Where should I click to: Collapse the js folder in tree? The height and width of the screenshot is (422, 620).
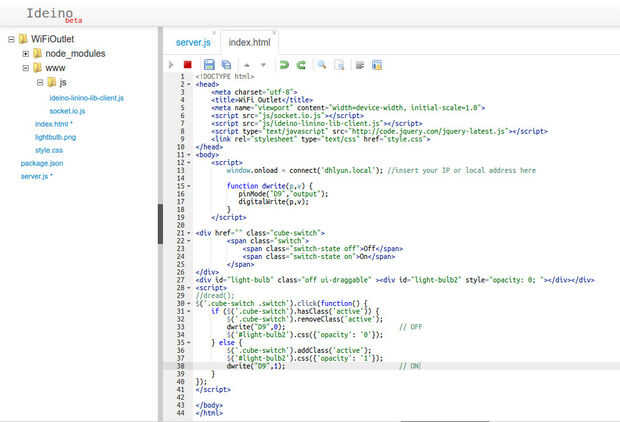pyautogui.click(x=39, y=82)
